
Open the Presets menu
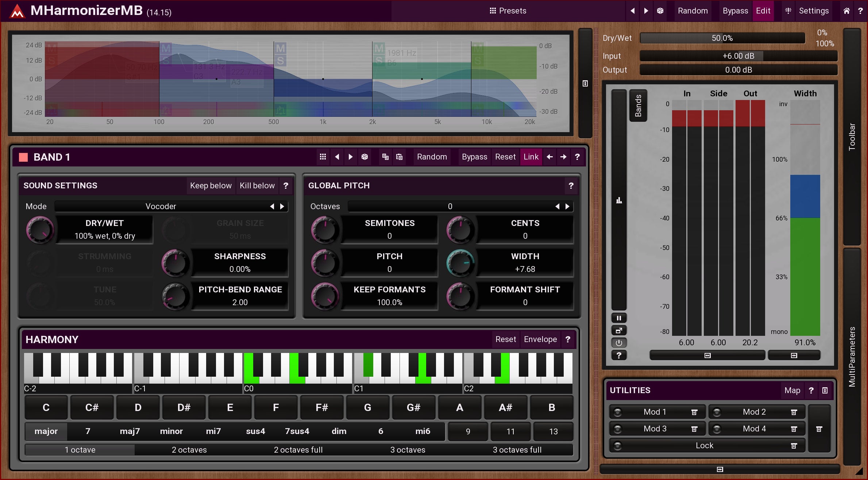point(508,11)
